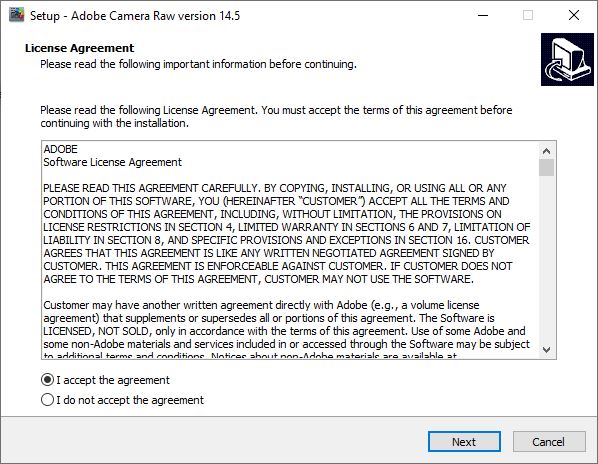
Task: Click the "I accept the agreement" label text
Action: click(x=113, y=380)
